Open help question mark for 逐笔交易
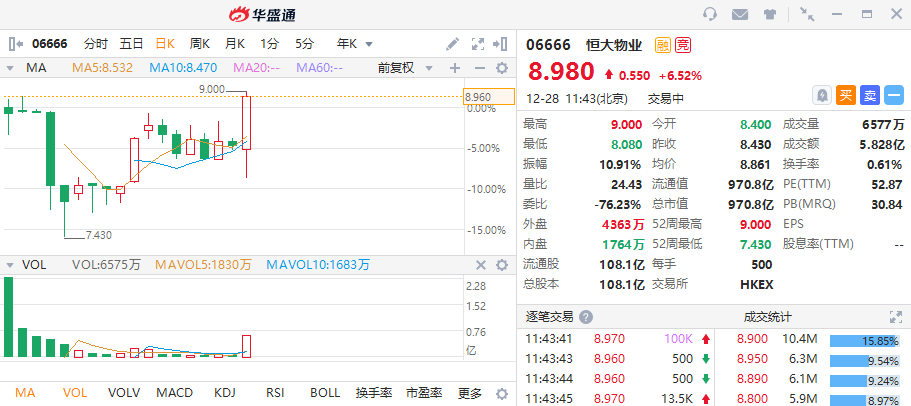The width and height of the screenshot is (911, 406). click(x=586, y=317)
